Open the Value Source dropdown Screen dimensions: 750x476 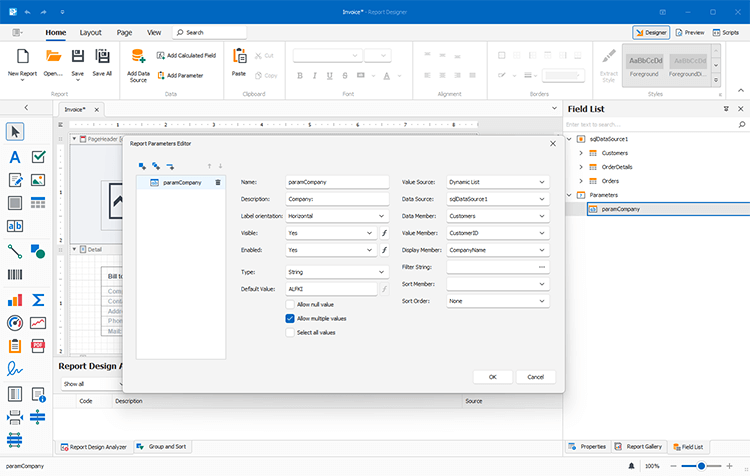coord(542,182)
